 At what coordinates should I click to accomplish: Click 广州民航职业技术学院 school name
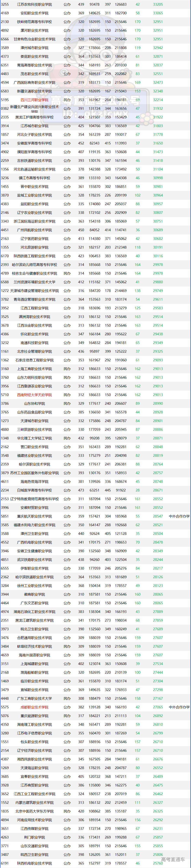[35, 230]
